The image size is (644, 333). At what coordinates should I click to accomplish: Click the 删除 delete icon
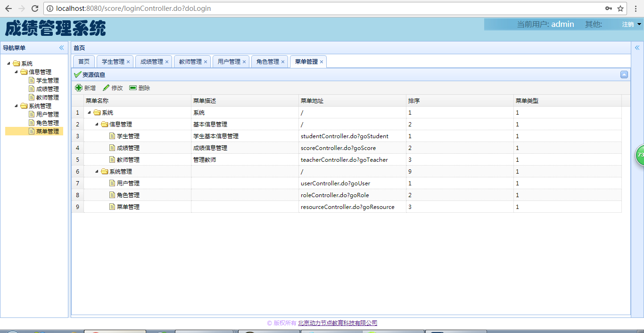pyautogui.click(x=134, y=88)
